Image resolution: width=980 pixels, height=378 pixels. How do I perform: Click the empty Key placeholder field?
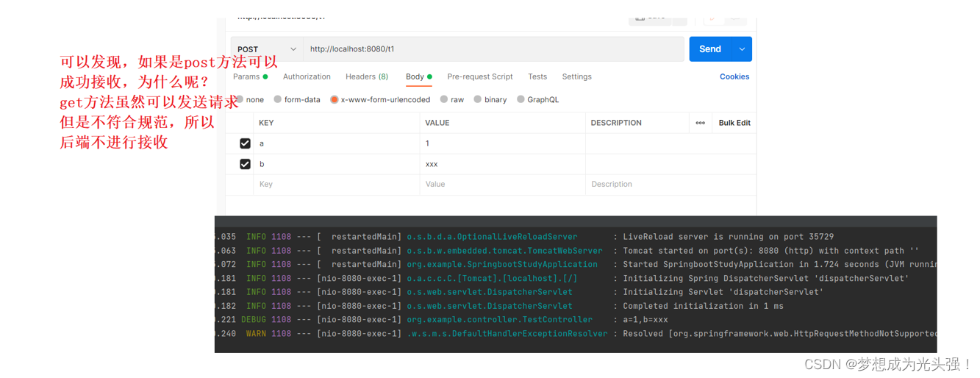(x=336, y=185)
